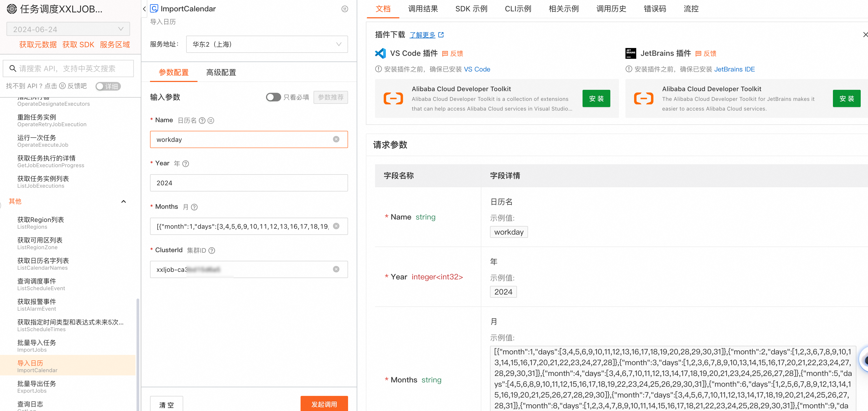Switch to the 高级配置 tab
Image resolution: width=868 pixels, height=411 pixels.
(x=221, y=73)
